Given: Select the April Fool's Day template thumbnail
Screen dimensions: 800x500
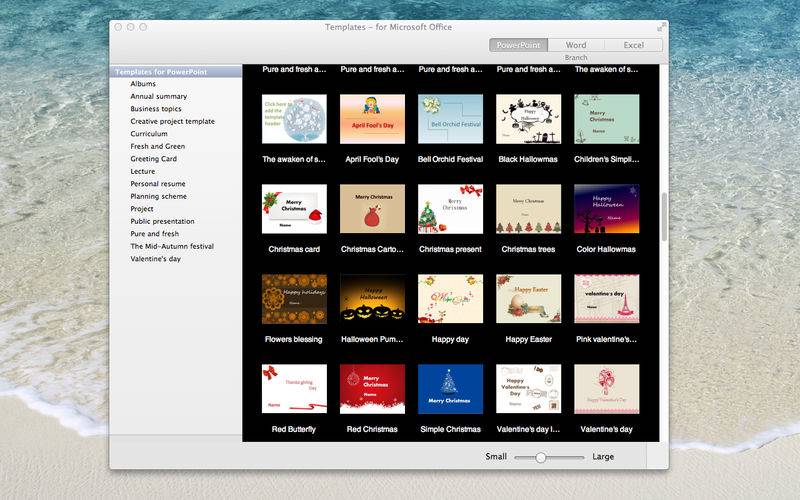Looking at the screenshot, I should 372,119.
